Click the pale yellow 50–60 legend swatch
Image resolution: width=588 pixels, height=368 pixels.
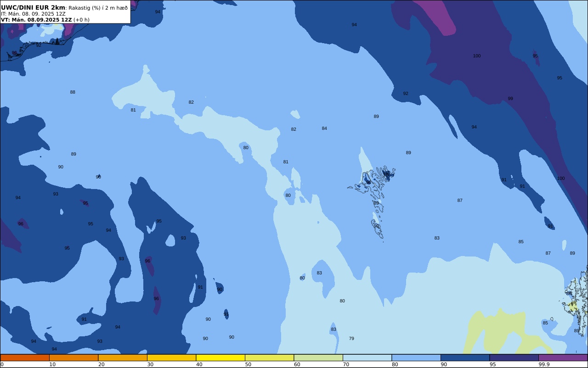(269, 357)
